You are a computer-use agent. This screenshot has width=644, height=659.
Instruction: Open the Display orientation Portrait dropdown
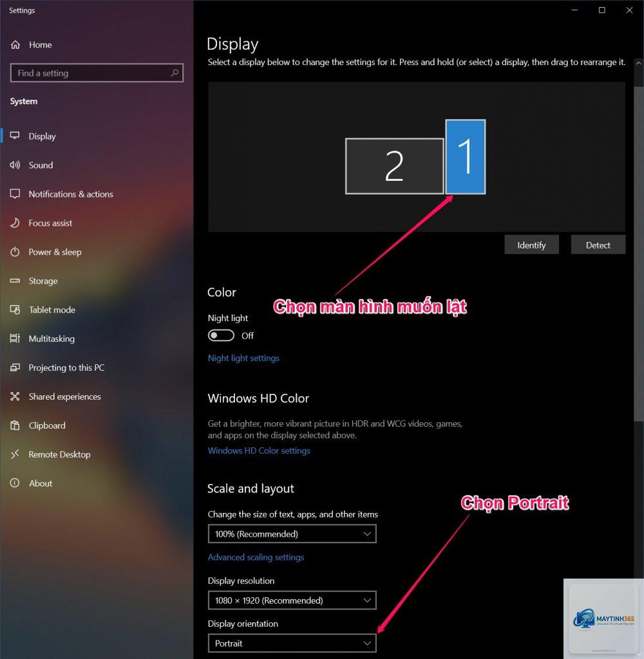(292, 643)
